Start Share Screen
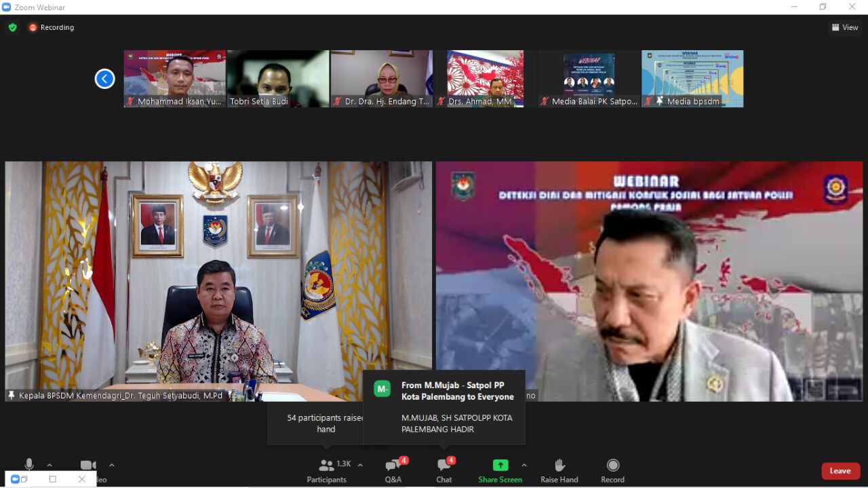This screenshot has width=868, height=488. [x=500, y=470]
